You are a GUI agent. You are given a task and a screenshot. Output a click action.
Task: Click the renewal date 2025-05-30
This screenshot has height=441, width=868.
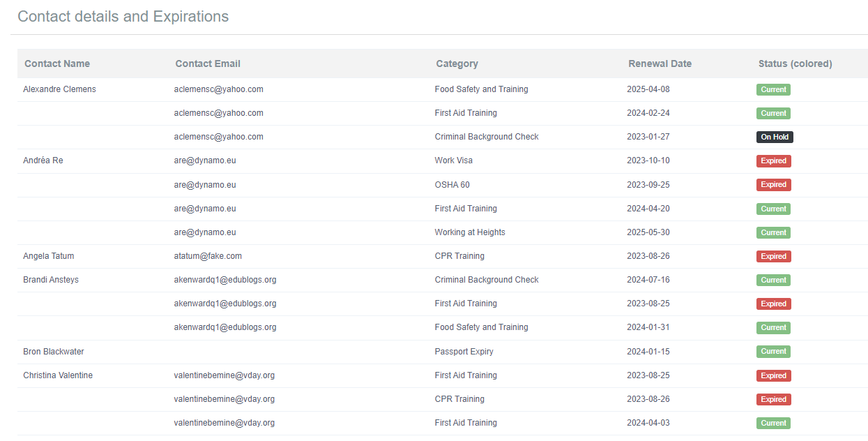pos(648,232)
